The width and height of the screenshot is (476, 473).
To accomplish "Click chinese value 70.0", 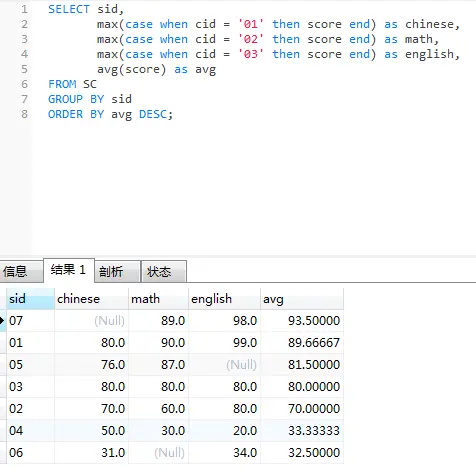I will click(91, 409).
